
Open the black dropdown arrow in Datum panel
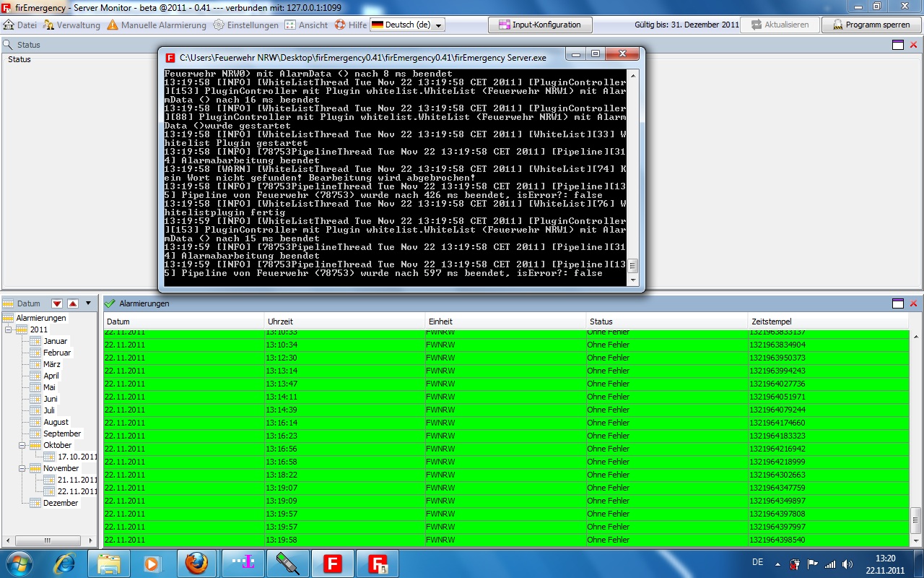(89, 303)
